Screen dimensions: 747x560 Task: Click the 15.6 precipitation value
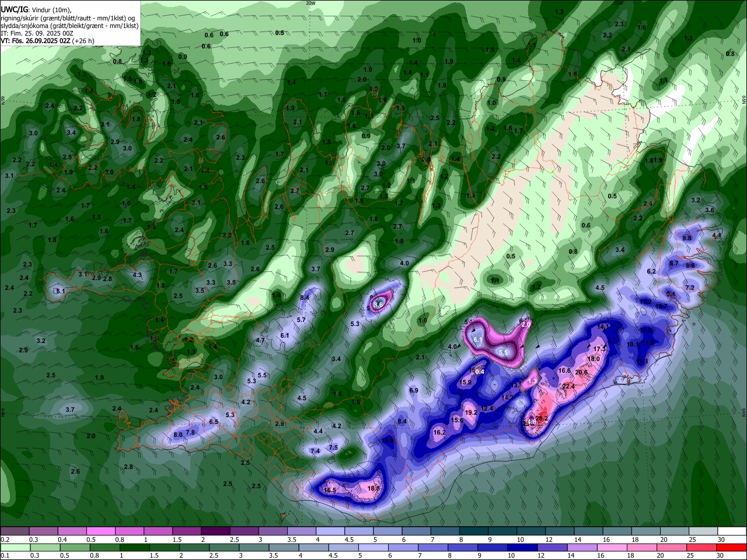(x=458, y=420)
